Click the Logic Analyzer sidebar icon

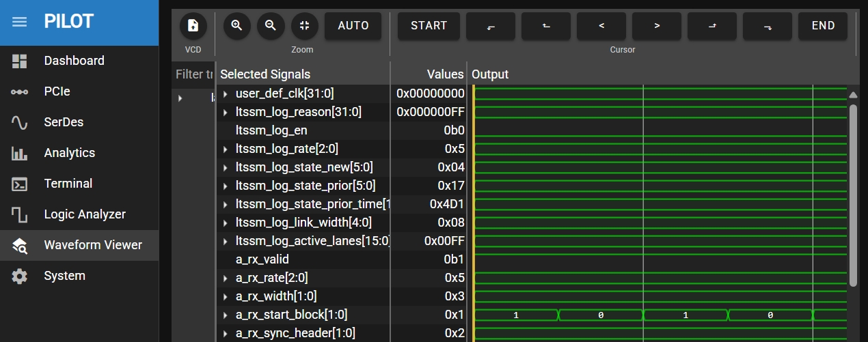(x=20, y=214)
